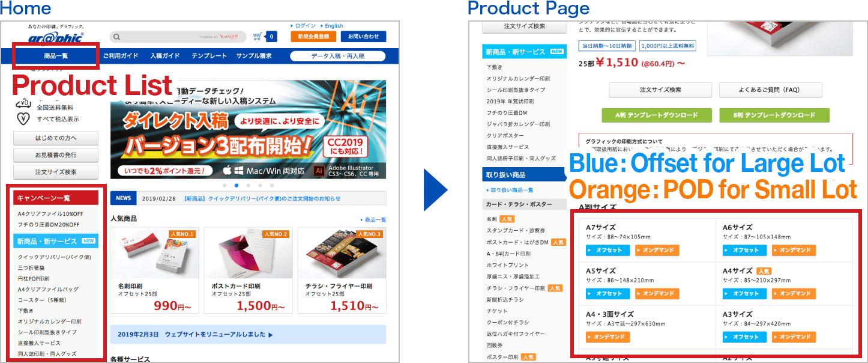868x363 pixels.
Task: Select the third carousel pagination dot
Action: [249, 186]
